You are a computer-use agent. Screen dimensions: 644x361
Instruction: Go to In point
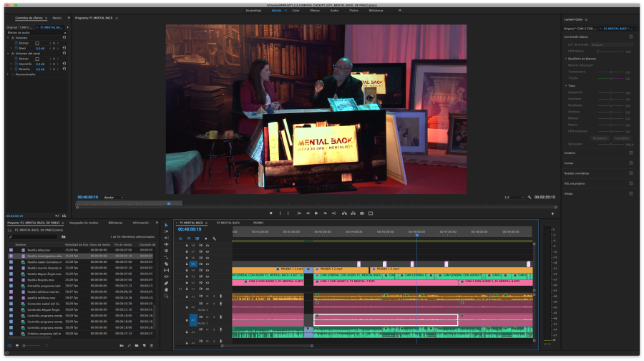(x=299, y=213)
